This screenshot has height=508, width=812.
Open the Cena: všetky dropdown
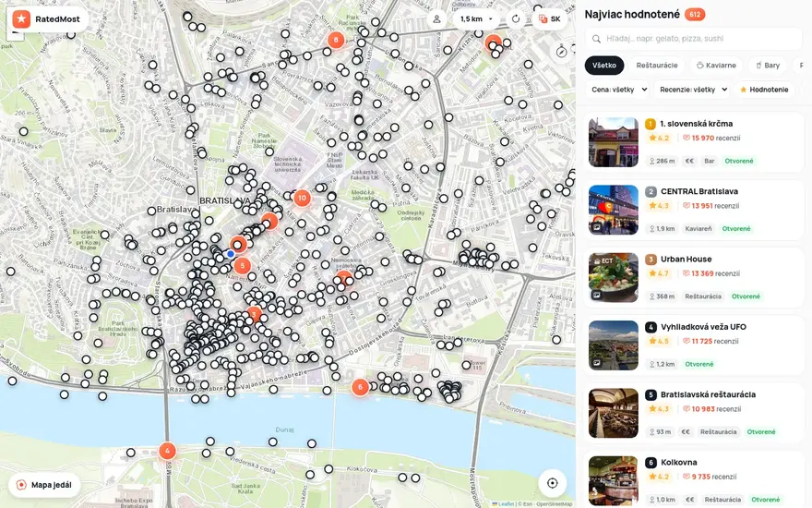[619, 90]
